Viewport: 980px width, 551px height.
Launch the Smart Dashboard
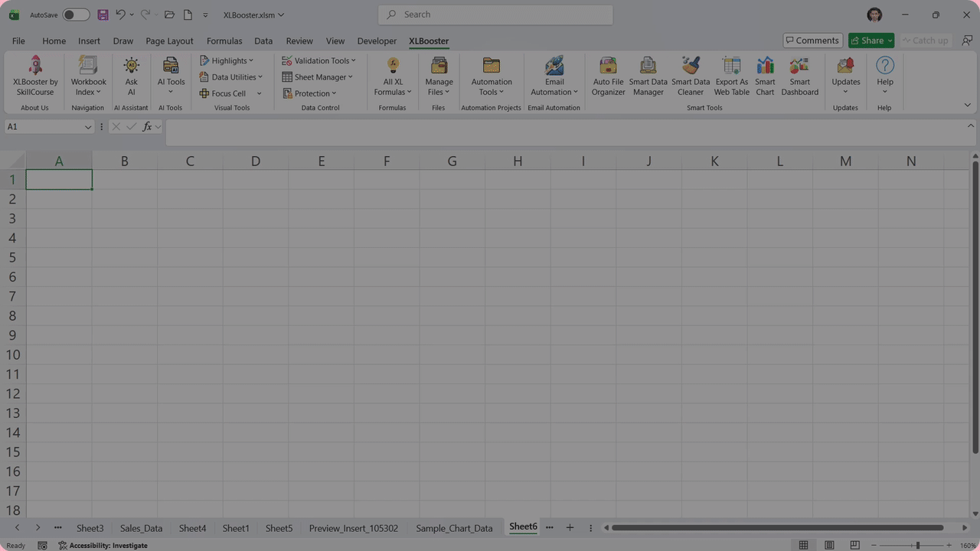tap(799, 77)
